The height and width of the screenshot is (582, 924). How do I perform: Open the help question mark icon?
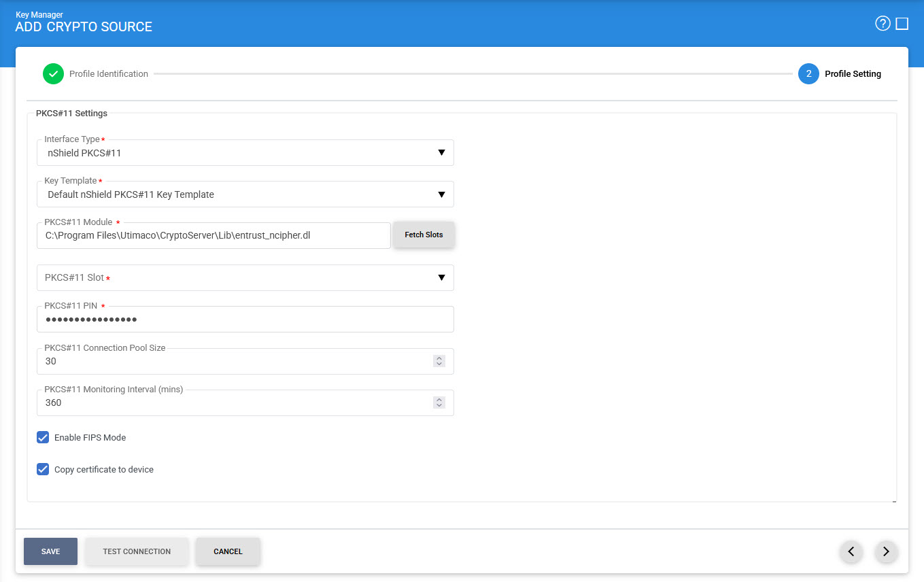click(x=883, y=24)
